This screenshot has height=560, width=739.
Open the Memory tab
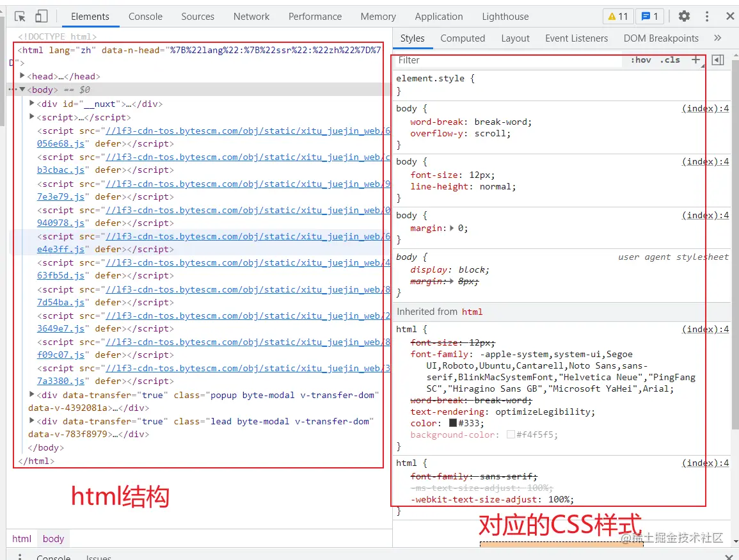point(378,17)
